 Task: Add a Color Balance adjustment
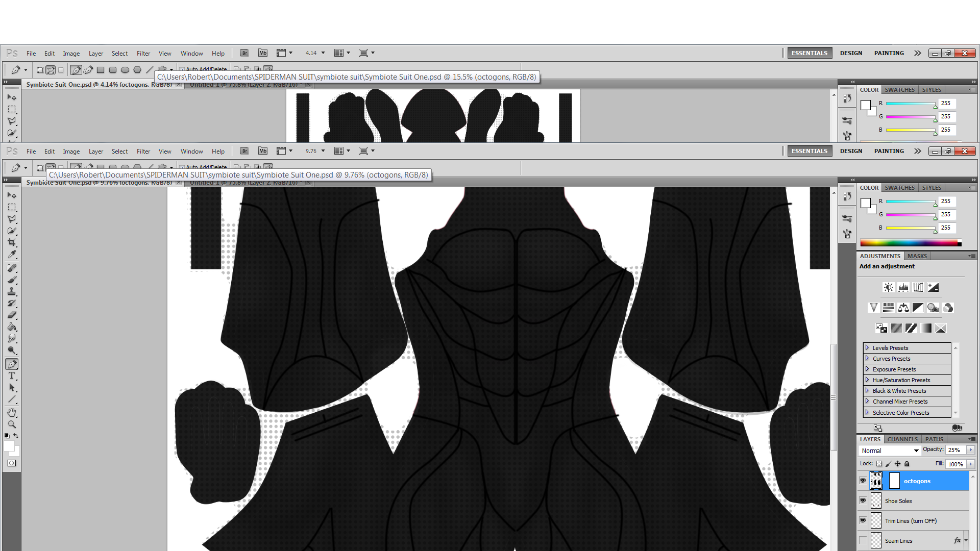[x=903, y=308]
